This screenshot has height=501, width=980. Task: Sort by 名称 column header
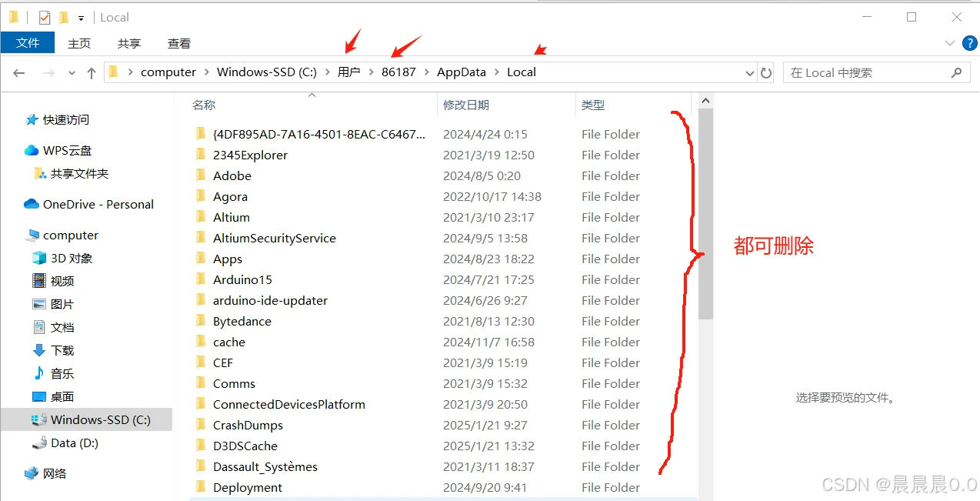point(204,105)
